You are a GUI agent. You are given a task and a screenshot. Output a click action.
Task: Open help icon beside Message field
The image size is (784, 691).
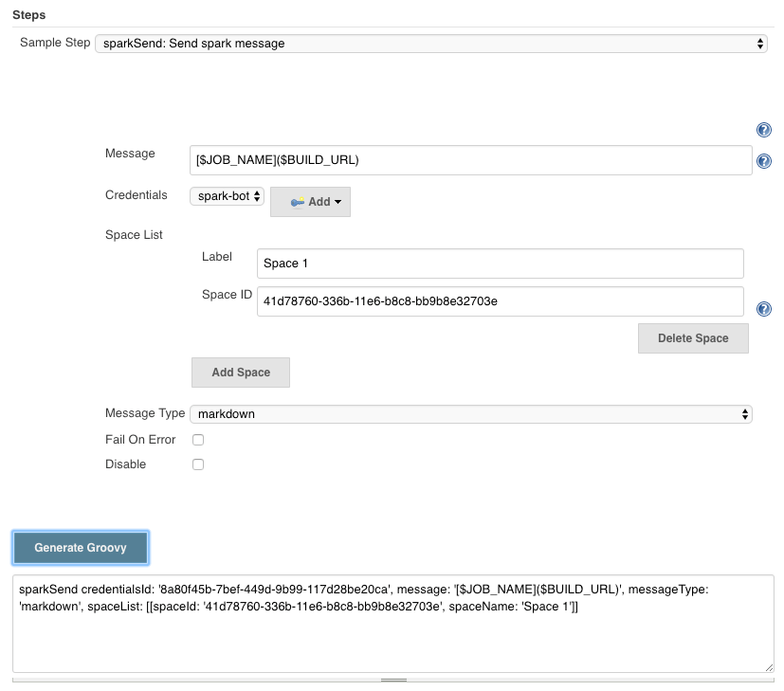click(763, 161)
